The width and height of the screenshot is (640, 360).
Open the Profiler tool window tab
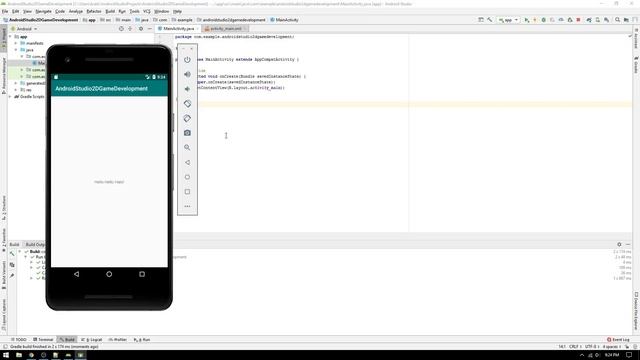click(x=118, y=340)
